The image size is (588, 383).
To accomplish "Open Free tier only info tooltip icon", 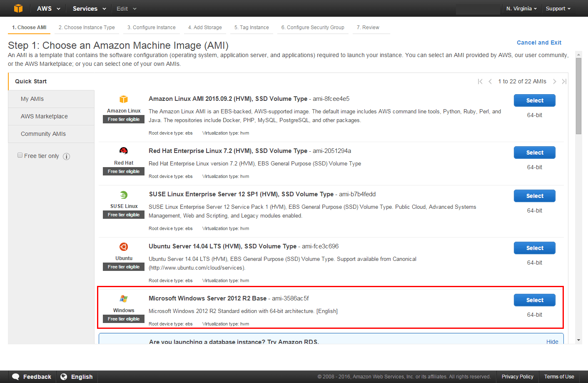I will 66,156.
